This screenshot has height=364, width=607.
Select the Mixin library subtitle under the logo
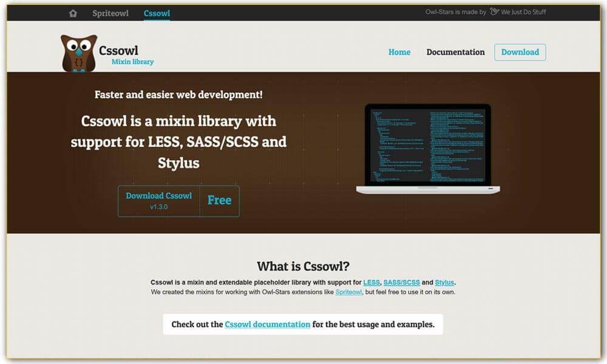132,61
